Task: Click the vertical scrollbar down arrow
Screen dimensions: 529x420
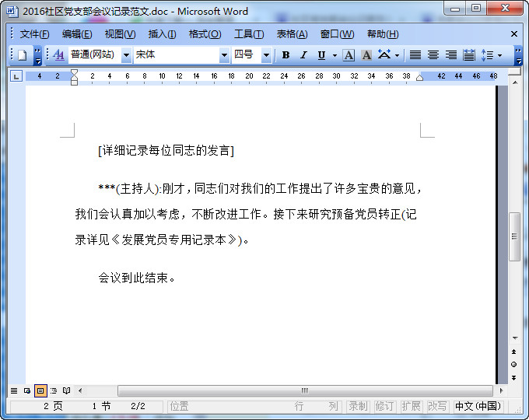Action: click(515, 338)
